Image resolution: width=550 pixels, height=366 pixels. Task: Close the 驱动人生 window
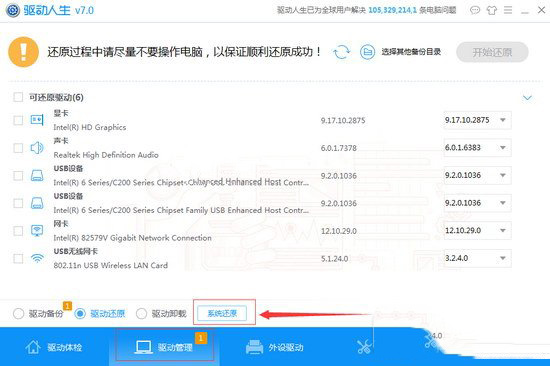[x=542, y=10]
